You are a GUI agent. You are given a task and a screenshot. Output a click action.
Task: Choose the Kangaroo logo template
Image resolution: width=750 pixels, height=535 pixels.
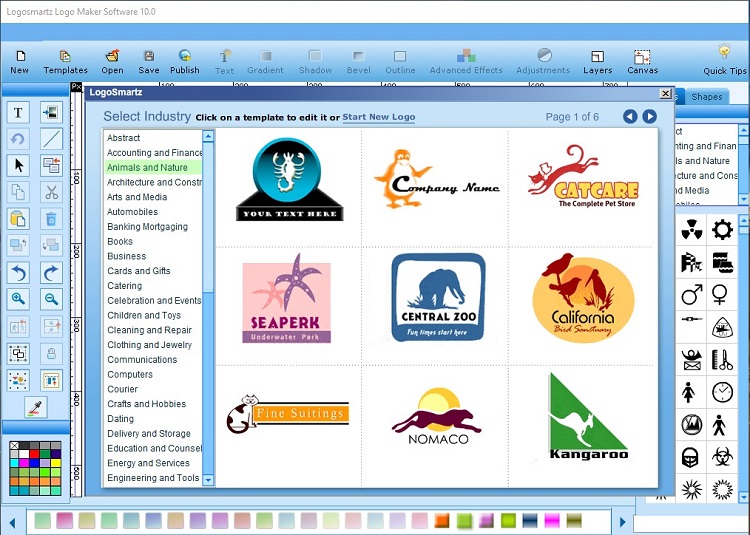pyautogui.click(x=588, y=416)
